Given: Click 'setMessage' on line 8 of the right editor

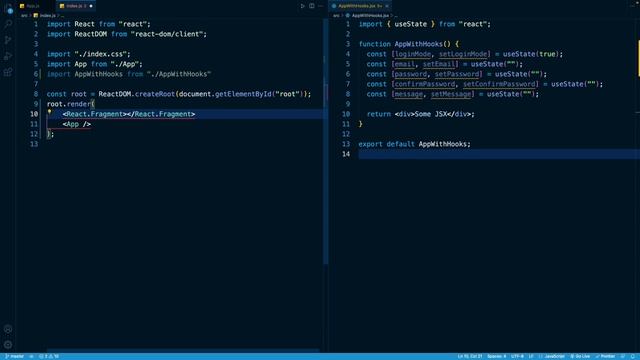Looking at the screenshot, I should tap(451, 94).
